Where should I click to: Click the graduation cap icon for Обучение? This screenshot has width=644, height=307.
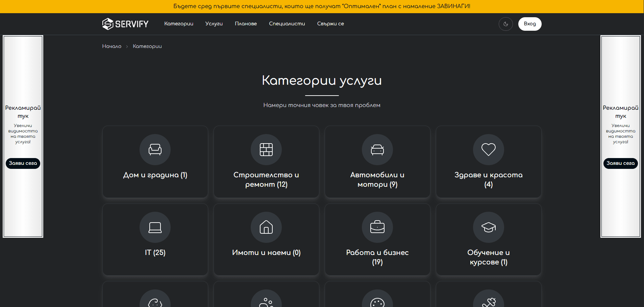tap(489, 227)
